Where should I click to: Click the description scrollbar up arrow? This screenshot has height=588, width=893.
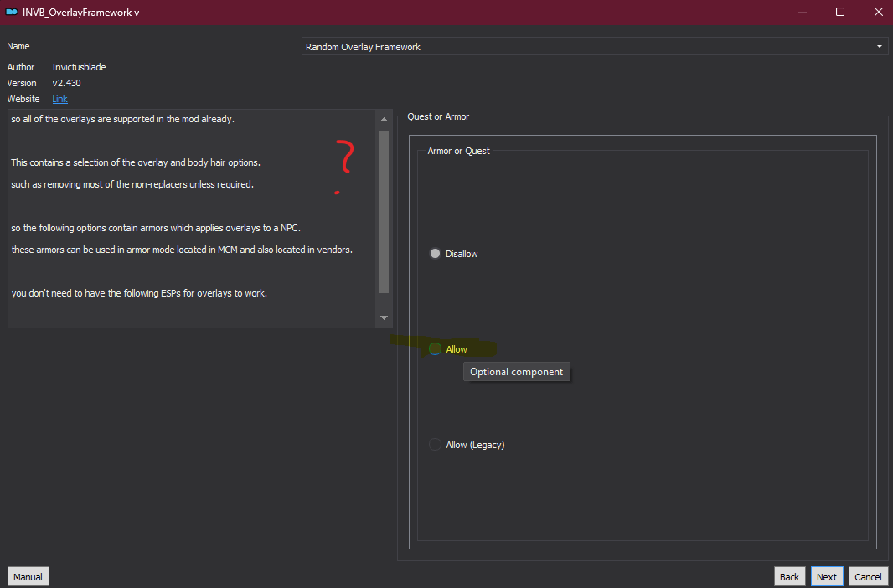pyautogui.click(x=384, y=120)
